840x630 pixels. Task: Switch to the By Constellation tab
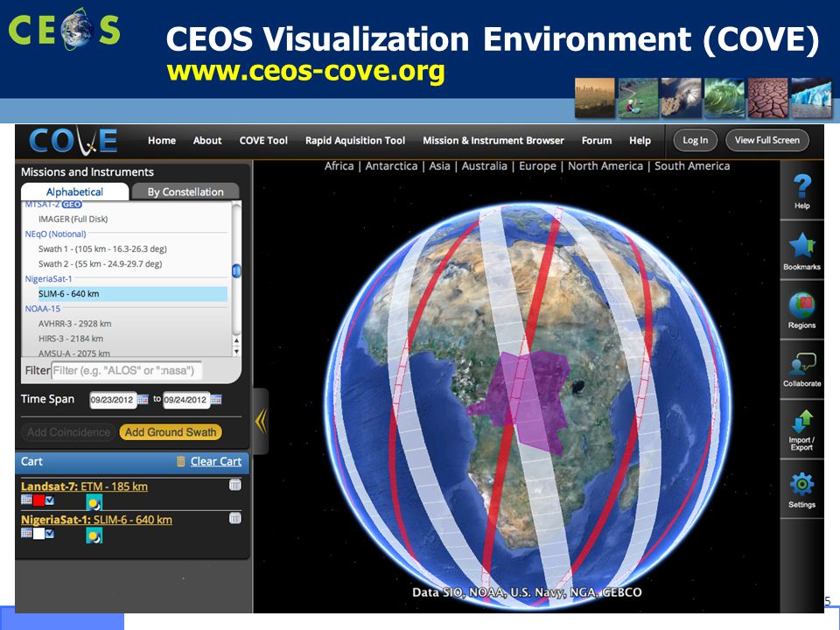(185, 192)
